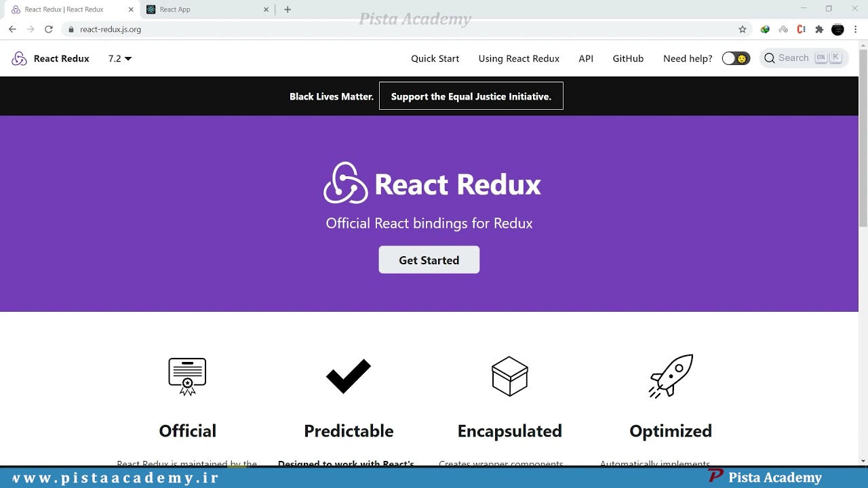The height and width of the screenshot is (488, 868).
Task: Click the address bar URL
Action: pyautogui.click(x=111, y=30)
